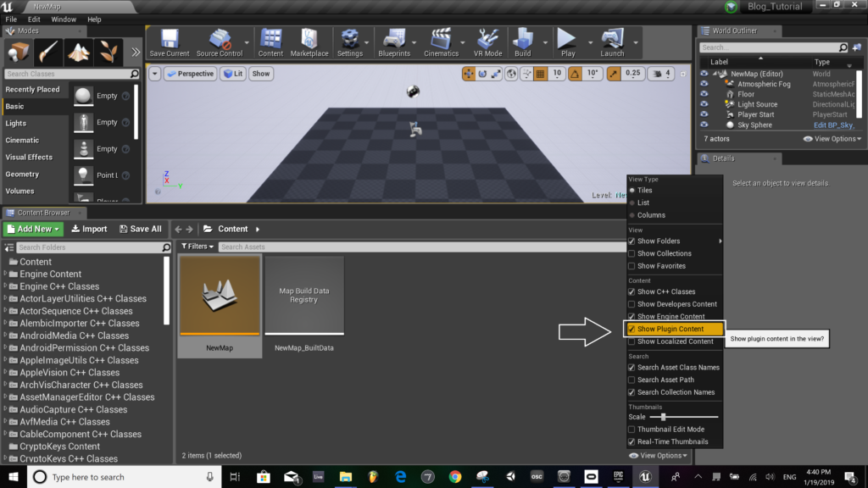Click the Blueprints toolbar icon

(394, 40)
